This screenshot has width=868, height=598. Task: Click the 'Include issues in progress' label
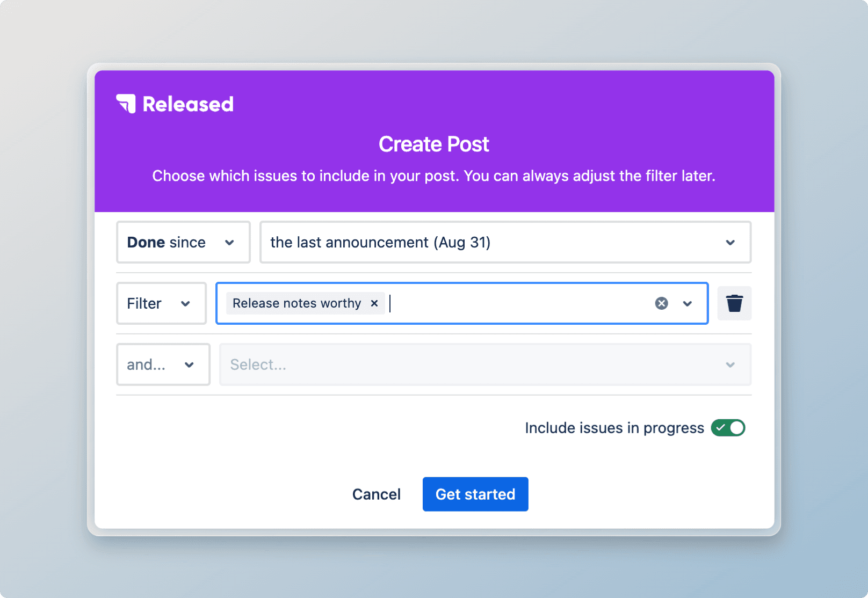(x=614, y=428)
